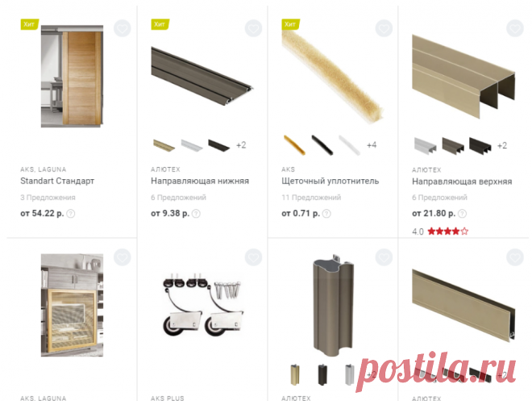This screenshot has height=401, width=532.
Task: Click help icon next to 21.80 р.
Action: pyautogui.click(x=462, y=214)
